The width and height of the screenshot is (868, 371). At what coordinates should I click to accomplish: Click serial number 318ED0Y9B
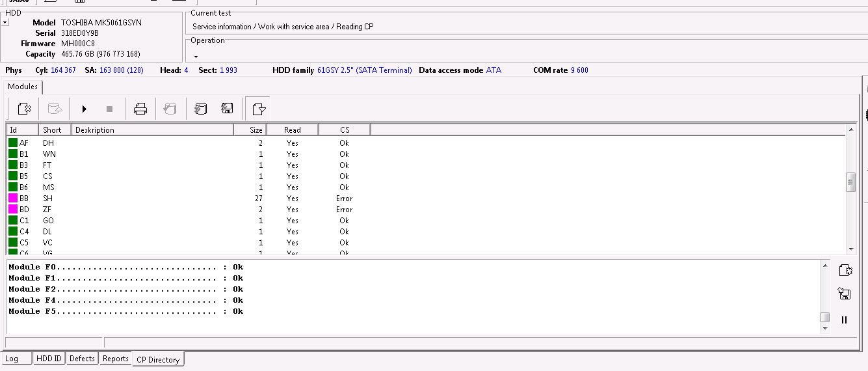click(80, 33)
